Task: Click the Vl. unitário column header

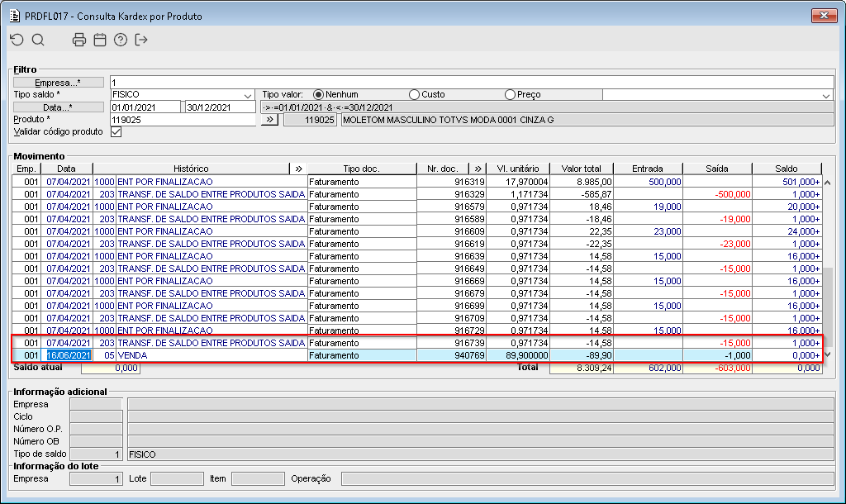Action: pyautogui.click(x=518, y=169)
